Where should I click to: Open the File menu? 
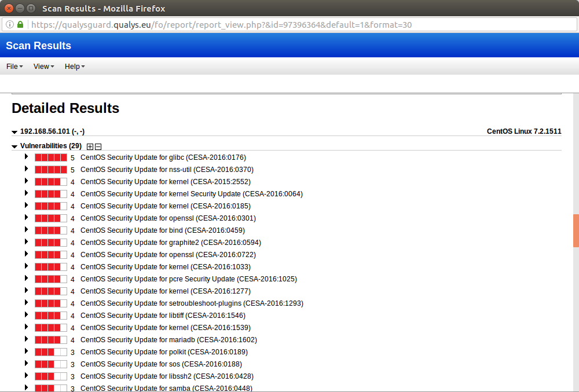click(14, 67)
